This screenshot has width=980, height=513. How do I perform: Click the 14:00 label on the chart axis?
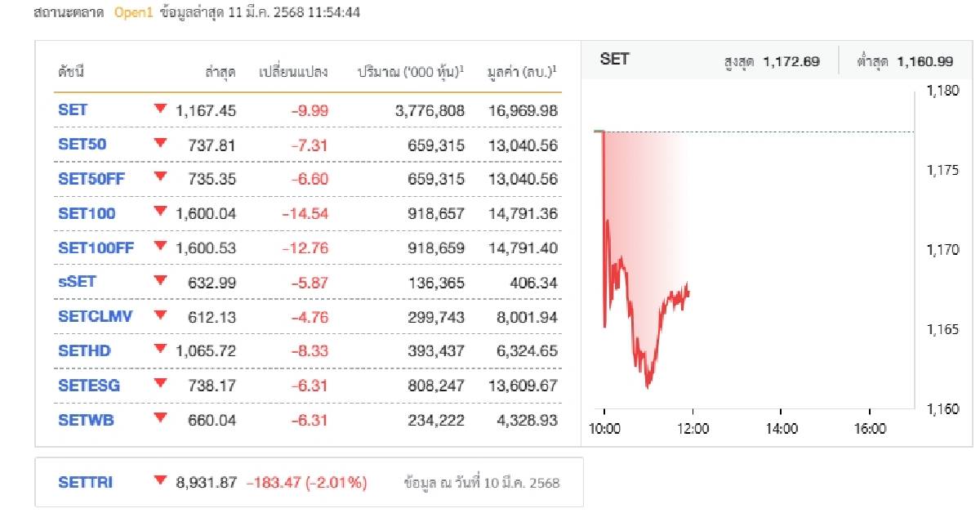tap(780, 428)
